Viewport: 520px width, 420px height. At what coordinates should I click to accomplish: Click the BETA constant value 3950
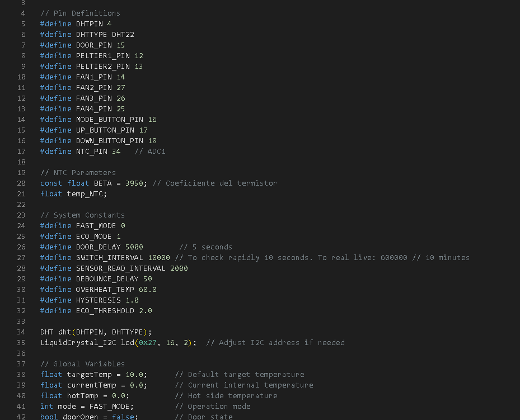point(134,183)
